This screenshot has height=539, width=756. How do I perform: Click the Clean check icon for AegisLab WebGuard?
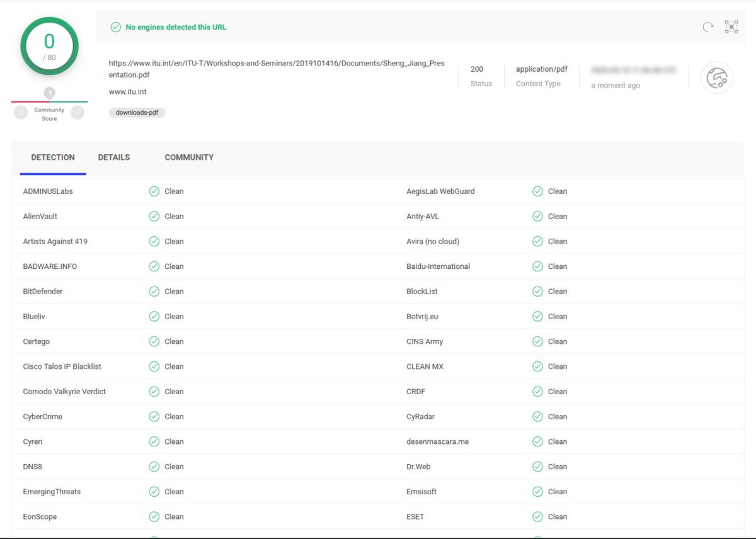tap(537, 191)
